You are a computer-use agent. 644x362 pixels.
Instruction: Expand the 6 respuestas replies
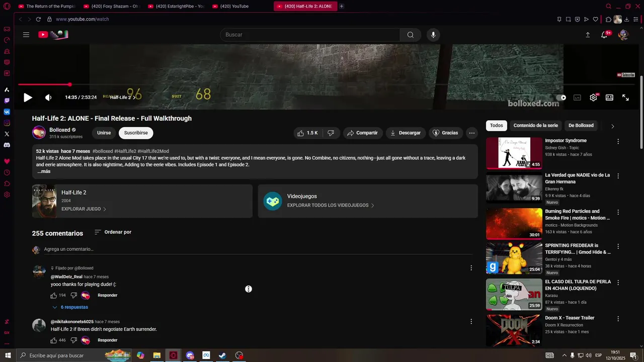70,307
